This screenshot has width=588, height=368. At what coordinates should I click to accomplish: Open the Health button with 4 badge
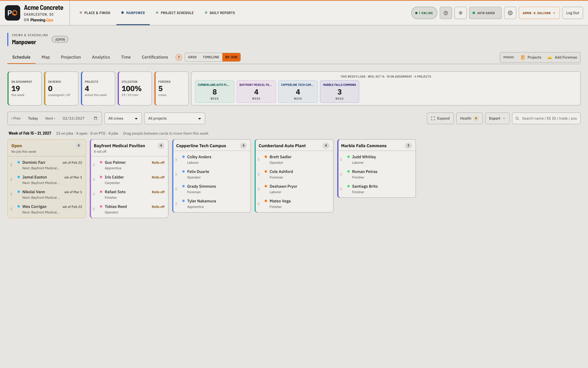[x=469, y=118]
